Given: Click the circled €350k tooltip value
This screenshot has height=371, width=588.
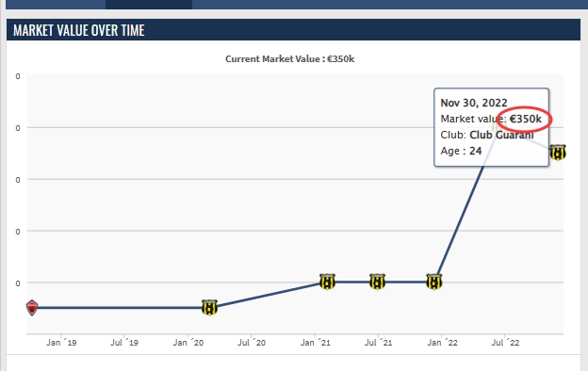Looking at the screenshot, I should coord(526,119).
